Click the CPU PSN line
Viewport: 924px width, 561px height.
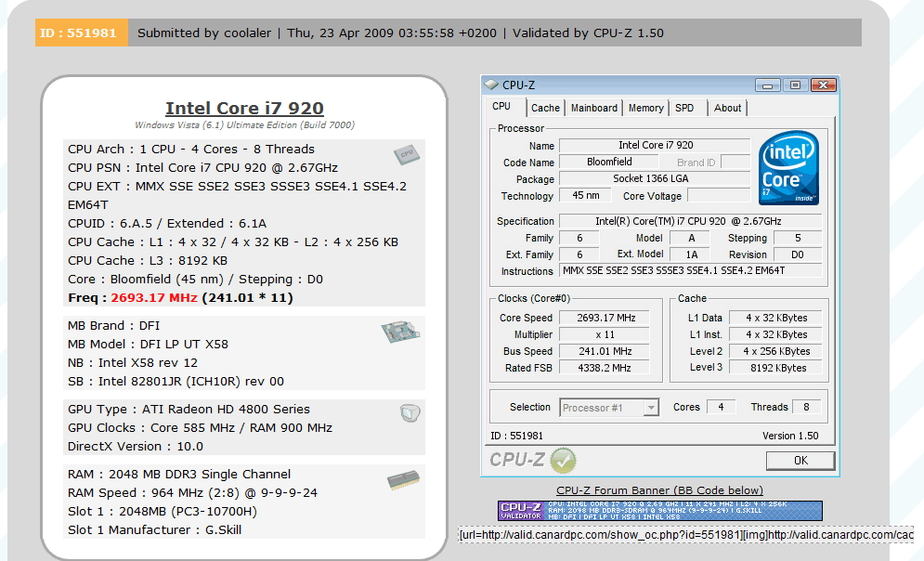[202, 168]
